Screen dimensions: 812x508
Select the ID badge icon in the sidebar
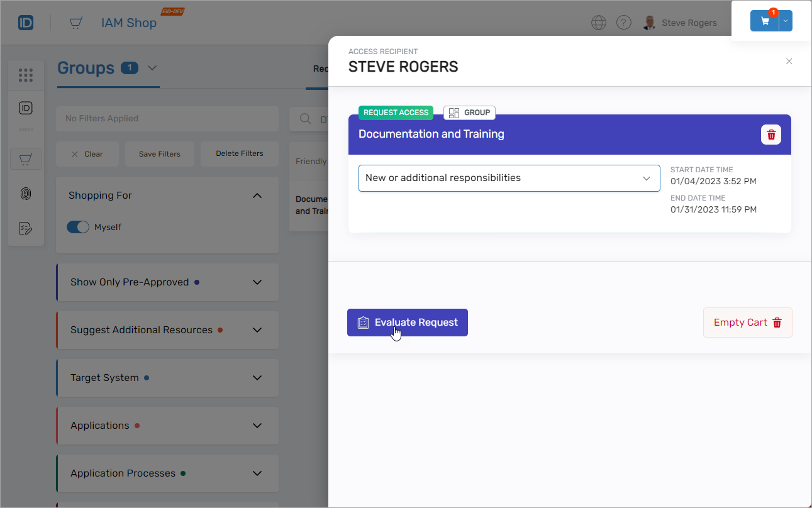(x=25, y=108)
